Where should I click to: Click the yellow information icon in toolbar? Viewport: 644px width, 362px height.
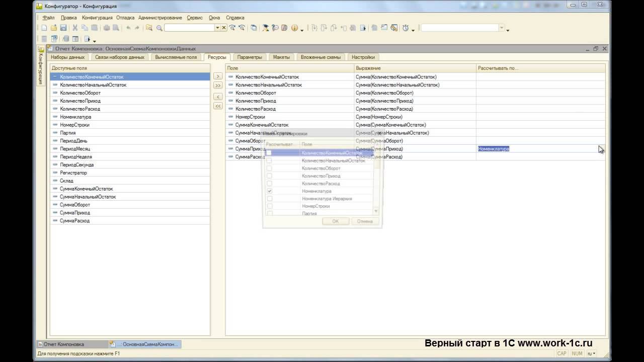point(294,28)
